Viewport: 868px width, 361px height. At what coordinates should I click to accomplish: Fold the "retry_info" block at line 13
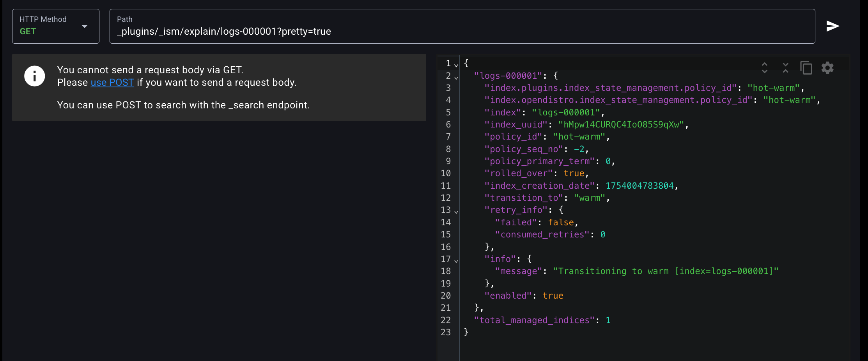point(456,212)
